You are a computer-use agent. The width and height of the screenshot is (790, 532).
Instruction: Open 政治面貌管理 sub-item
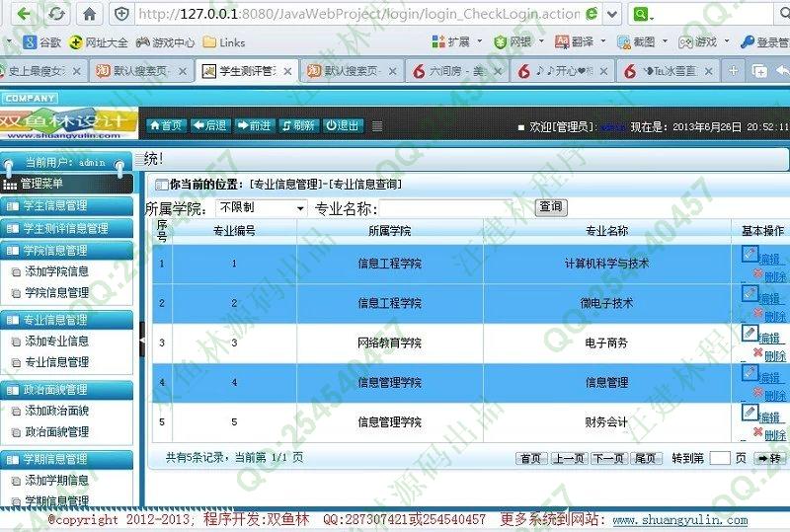tap(56, 431)
